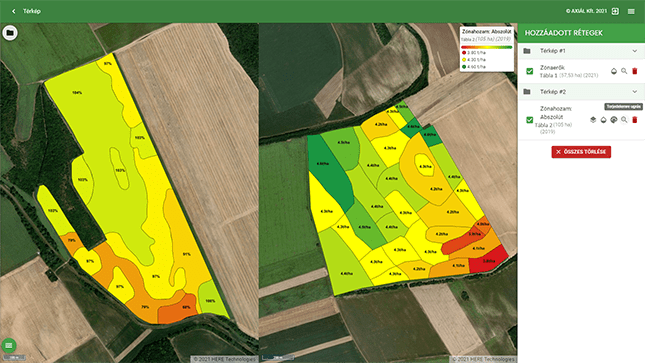Go back using the Térkép arrow
The width and height of the screenshot is (645, 363).
[14, 11]
